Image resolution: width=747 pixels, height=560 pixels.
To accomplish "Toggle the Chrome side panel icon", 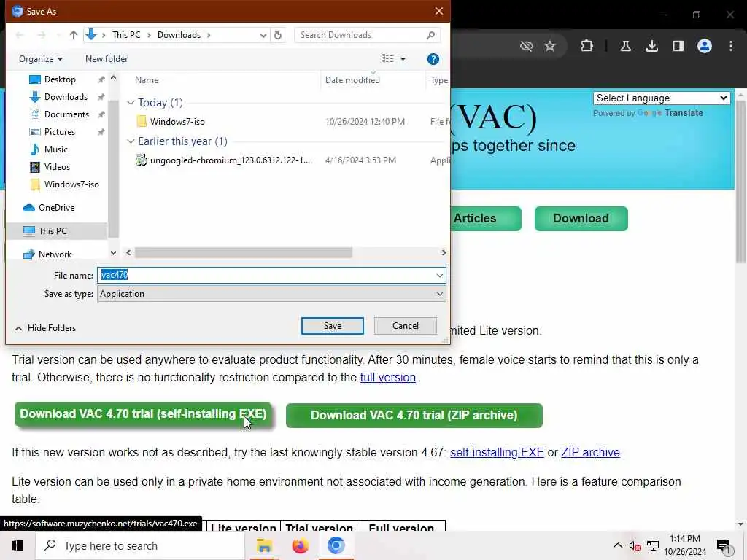I will [678, 46].
